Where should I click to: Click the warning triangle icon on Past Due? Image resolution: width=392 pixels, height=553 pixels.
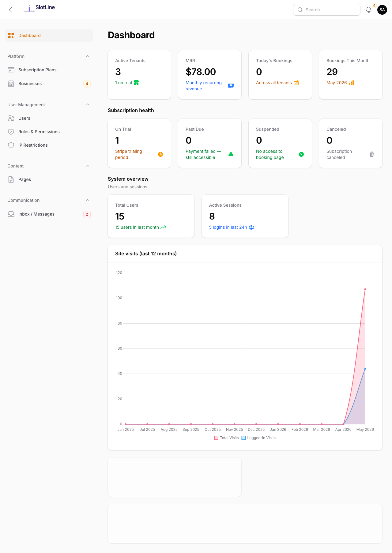coord(231,154)
